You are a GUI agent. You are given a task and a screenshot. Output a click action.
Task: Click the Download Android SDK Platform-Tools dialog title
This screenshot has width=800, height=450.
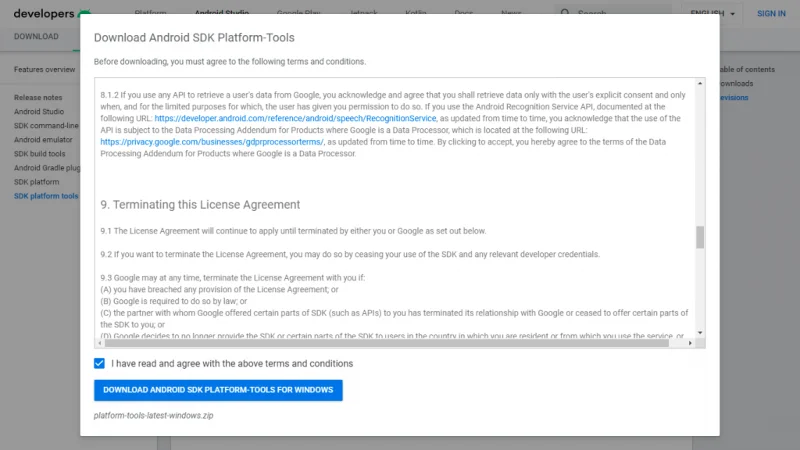[194, 38]
